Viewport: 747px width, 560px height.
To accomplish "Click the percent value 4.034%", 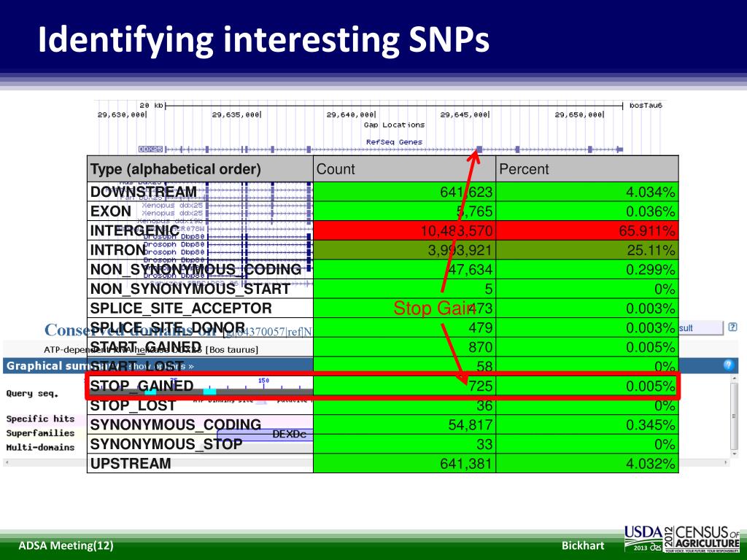I will [650, 192].
